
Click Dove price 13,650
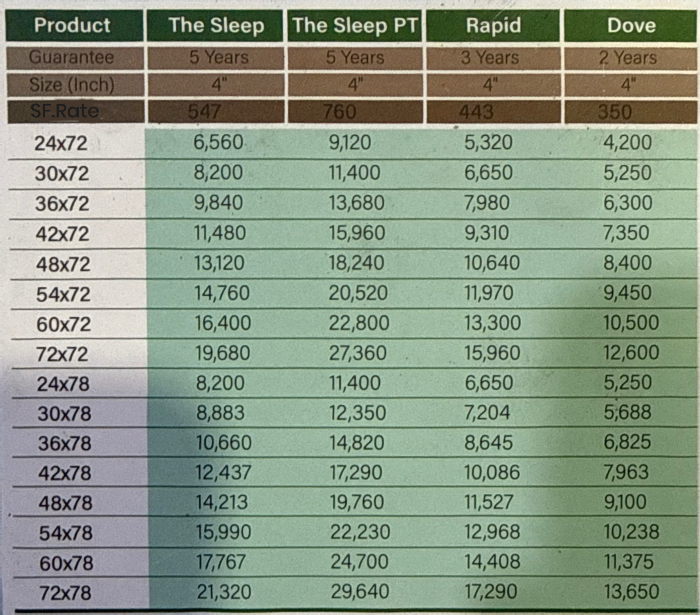coord(631,592)
